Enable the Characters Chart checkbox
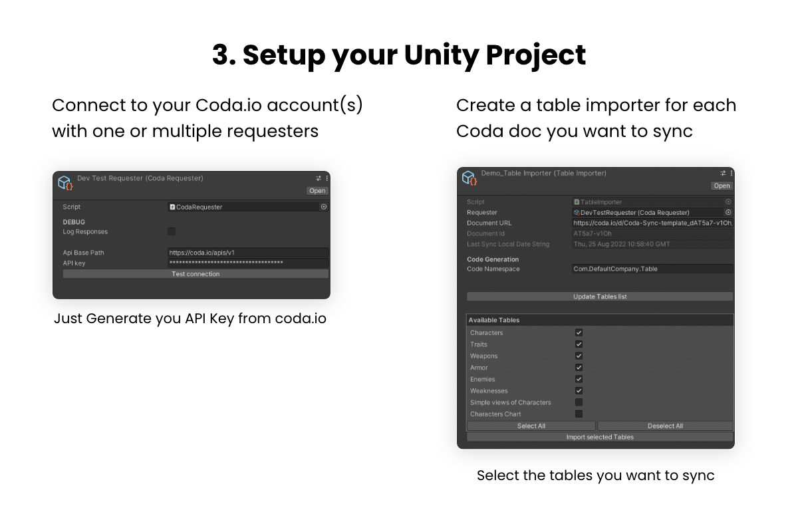 coord(579,414)
